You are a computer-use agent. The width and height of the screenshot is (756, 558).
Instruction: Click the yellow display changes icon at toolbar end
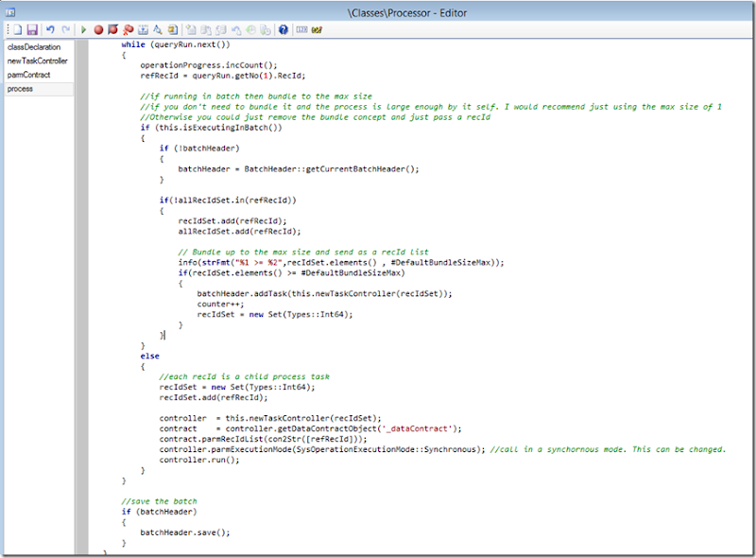pos(317,30)
